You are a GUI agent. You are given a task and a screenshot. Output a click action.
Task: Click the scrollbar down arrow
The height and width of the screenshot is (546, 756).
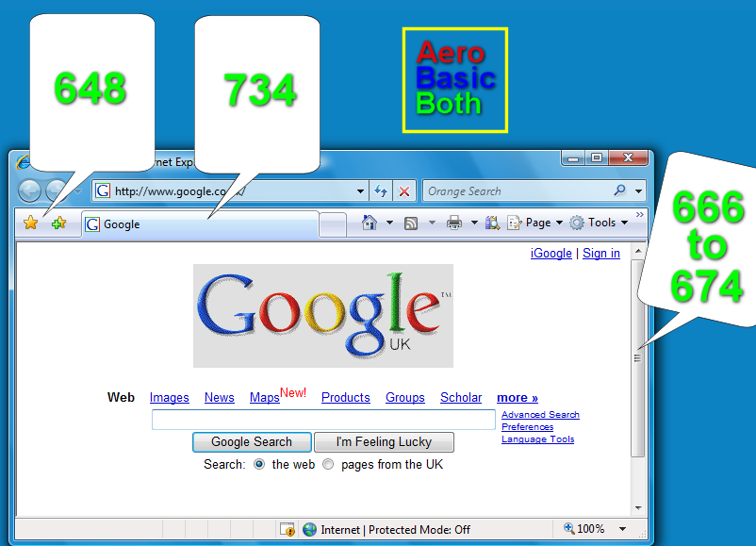coord(638,508)
